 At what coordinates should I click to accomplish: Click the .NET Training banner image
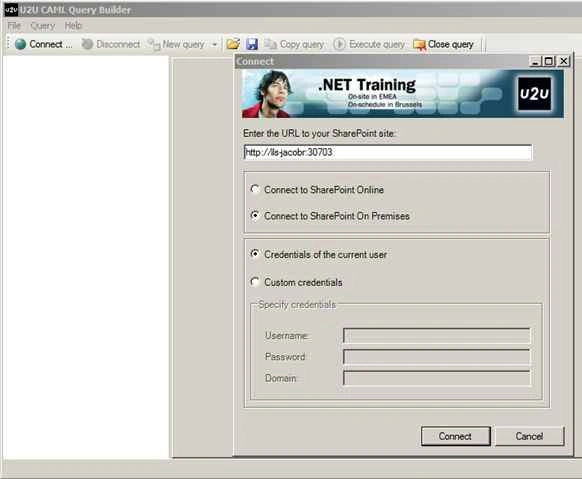403,93
